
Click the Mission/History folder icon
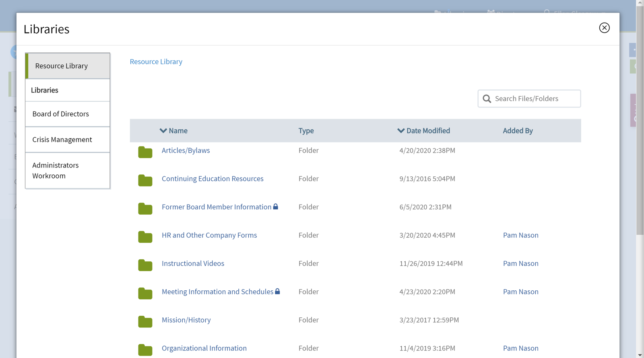coord(145,321)
